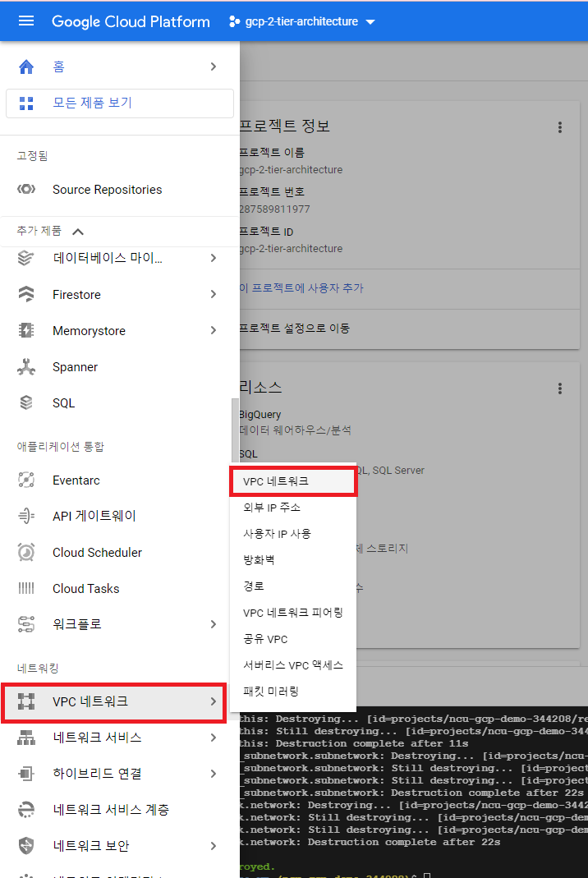Screen dimensions: 588x878
Task: Open the 리소스 card options menu
Action: point(559,388)
